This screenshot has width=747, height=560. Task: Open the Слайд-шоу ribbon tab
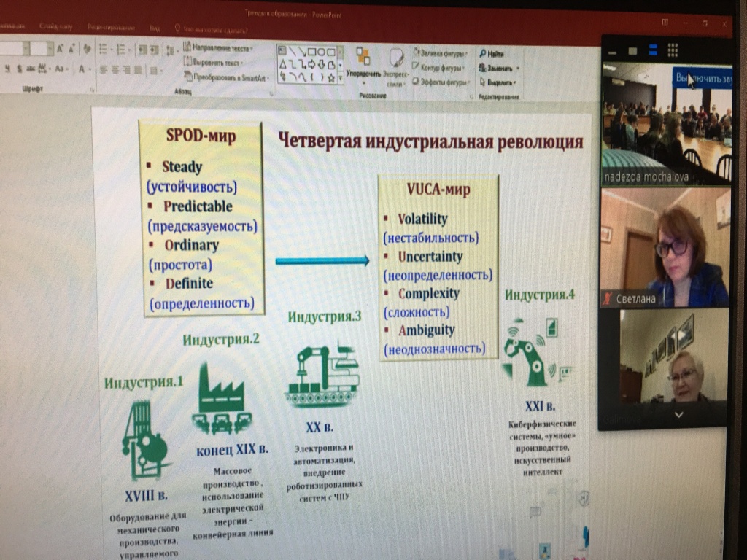(56, 27)
